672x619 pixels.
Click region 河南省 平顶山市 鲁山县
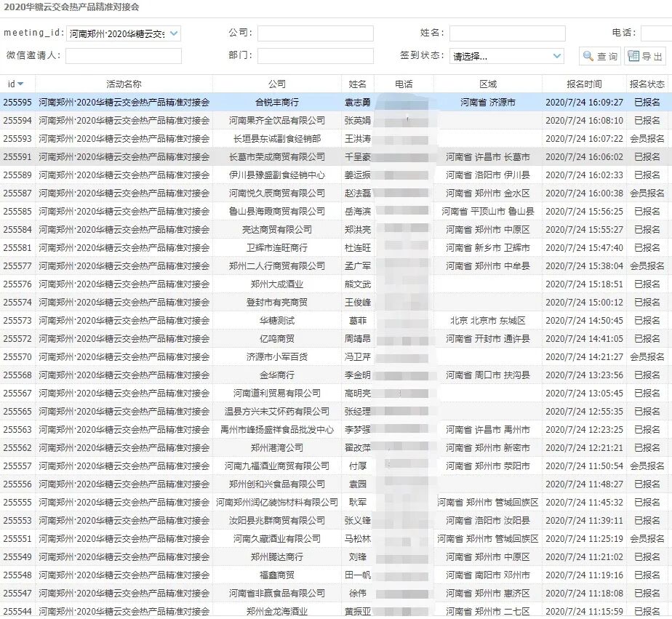coord(488,212)
